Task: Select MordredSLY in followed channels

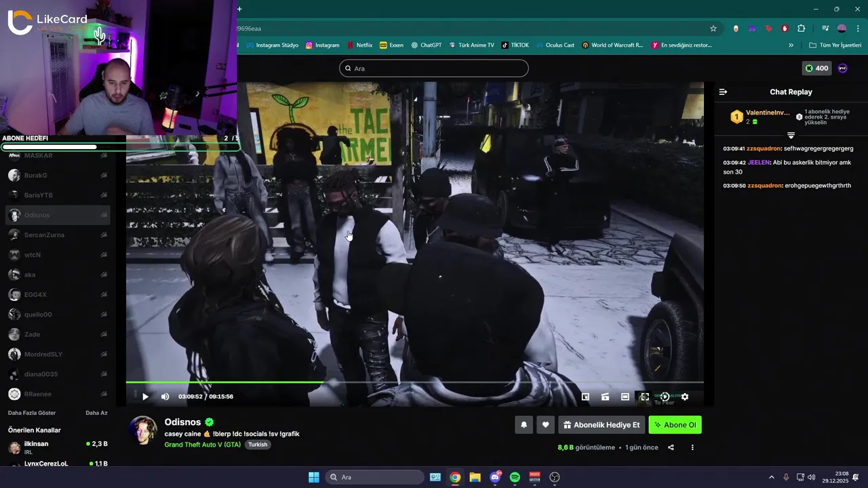Action: 58,354
